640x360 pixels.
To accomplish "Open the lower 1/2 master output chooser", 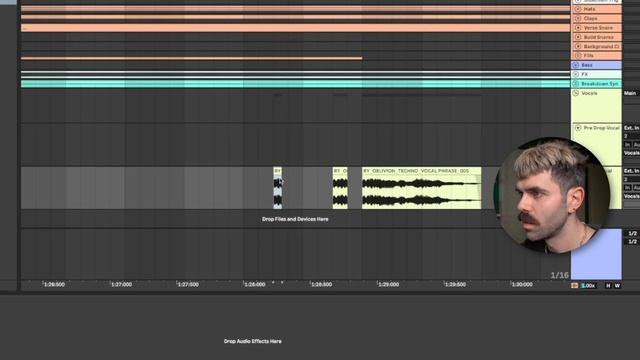I will pos(632,242).
